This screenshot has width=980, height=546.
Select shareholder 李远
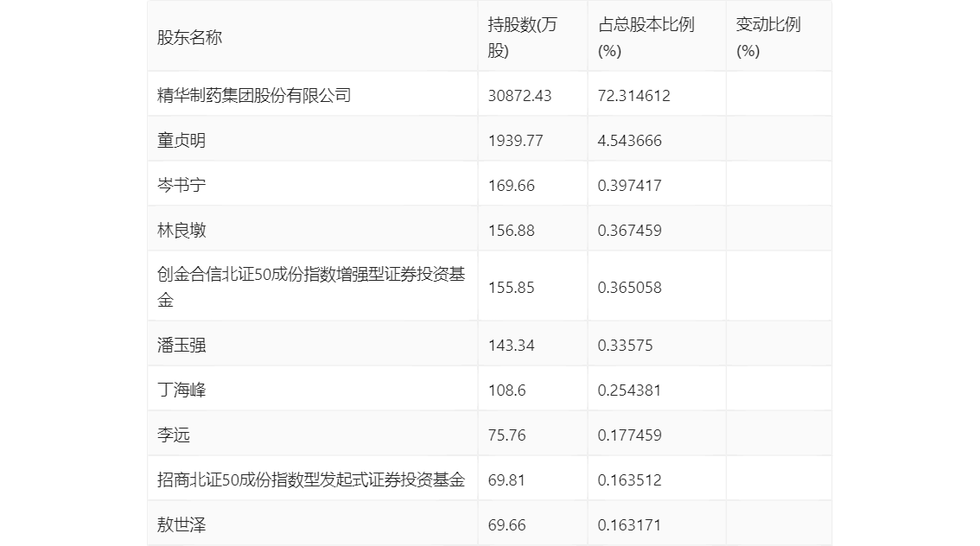(x=173, y=435)
